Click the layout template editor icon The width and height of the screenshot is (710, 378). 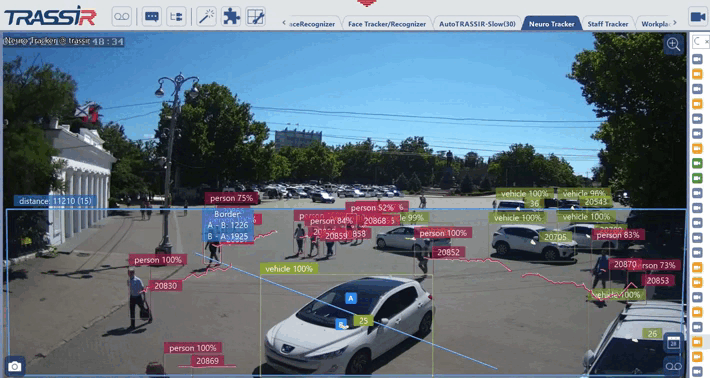pos(255,17)
